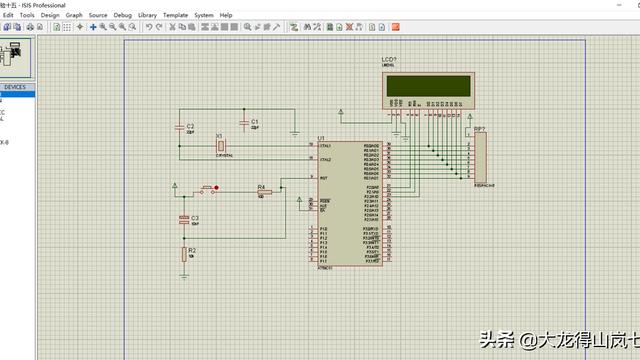Click the zoom out magnifier icon
The image size is (640, 360).
coord(113,27)
